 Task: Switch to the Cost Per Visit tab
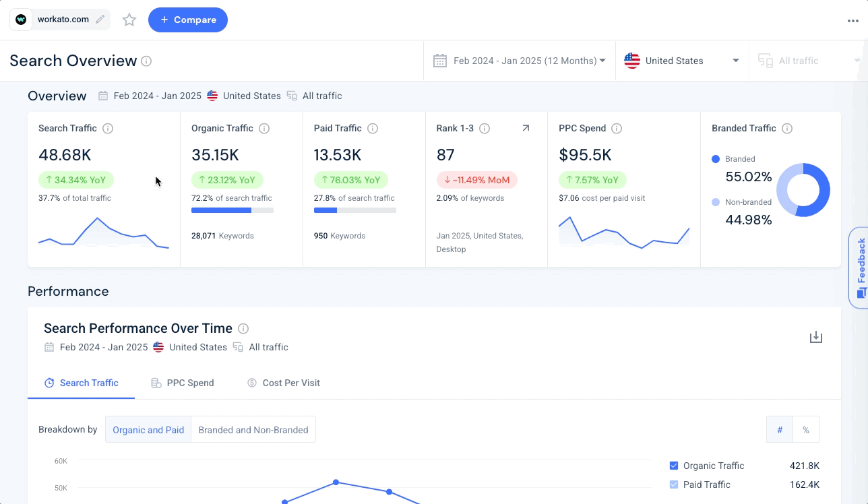284,383
